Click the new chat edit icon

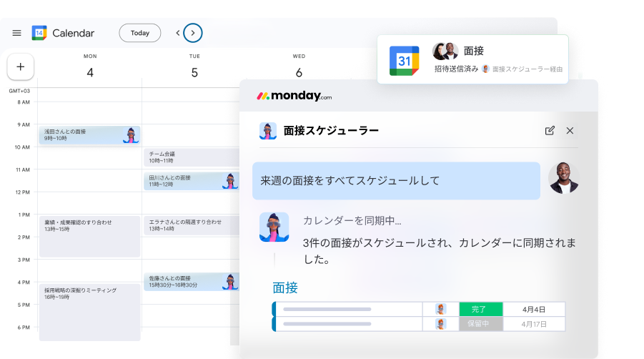click(x=550, y=131)
